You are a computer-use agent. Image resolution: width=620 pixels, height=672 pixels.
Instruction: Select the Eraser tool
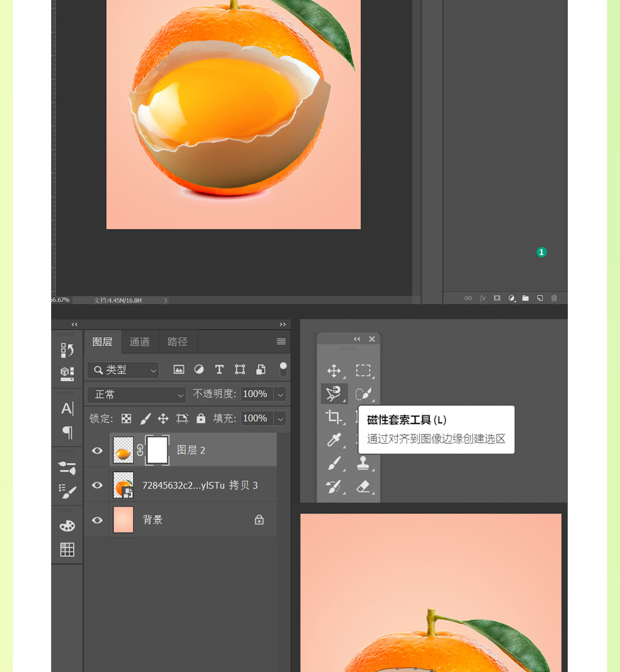(x=363, y=486)
